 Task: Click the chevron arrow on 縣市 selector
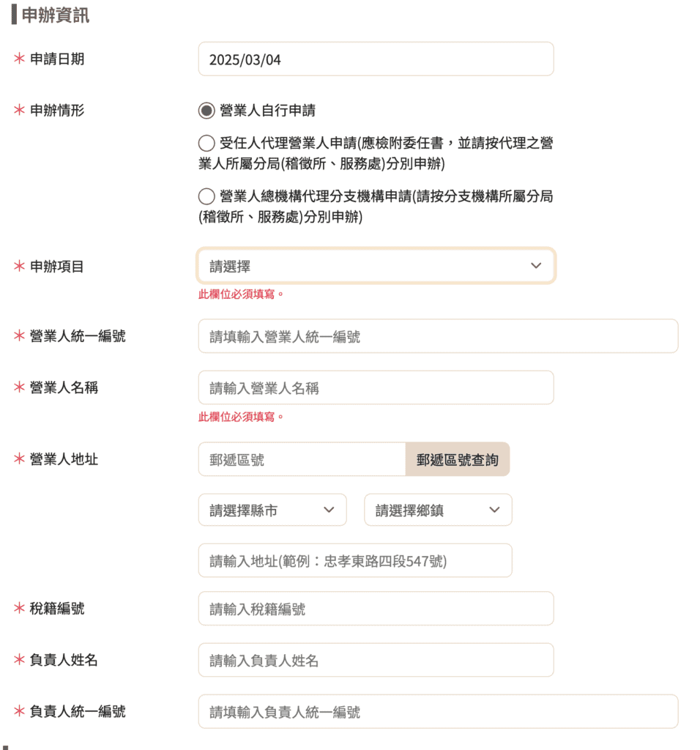[329, 510]
